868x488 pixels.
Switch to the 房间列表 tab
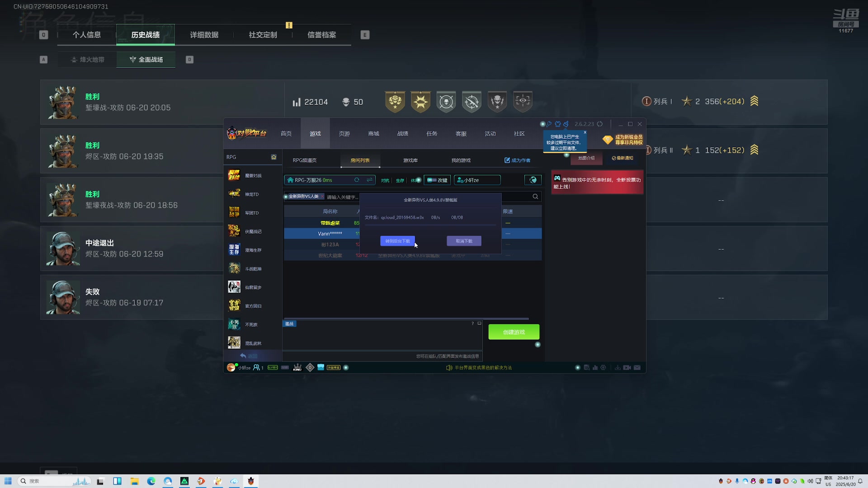[x=360, y=160]
